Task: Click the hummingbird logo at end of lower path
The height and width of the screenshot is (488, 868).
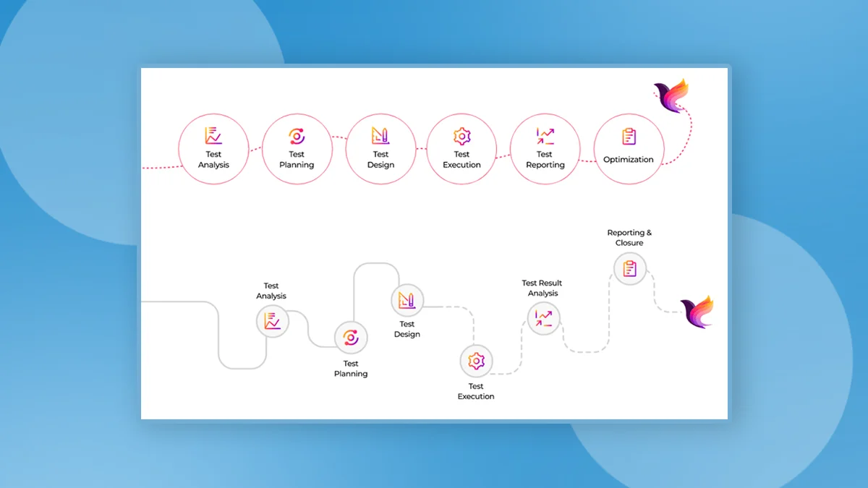Action: [x=698, y=312]
